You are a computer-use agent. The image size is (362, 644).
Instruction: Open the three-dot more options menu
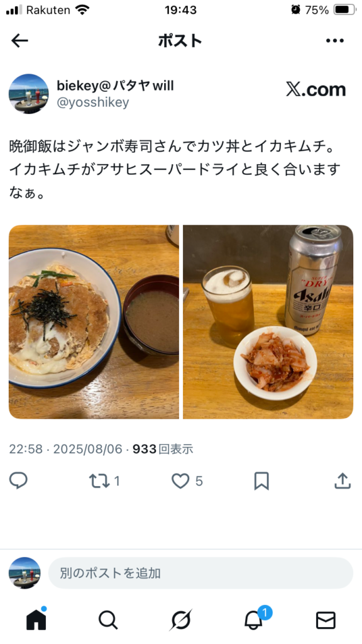tap(335, 41)
